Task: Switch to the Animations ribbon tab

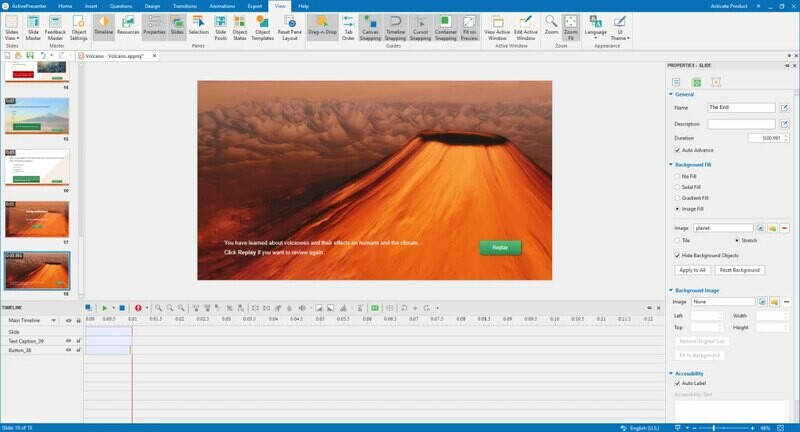Action: 222,6
